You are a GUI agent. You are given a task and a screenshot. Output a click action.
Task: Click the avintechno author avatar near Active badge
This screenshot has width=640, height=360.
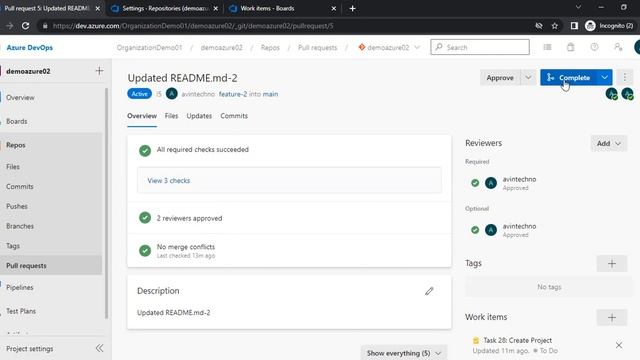coord(171,94)
